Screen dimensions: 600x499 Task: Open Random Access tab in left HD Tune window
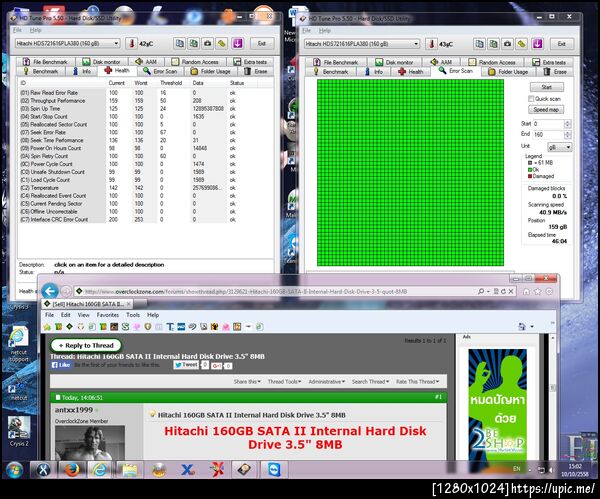coord(195,62)
